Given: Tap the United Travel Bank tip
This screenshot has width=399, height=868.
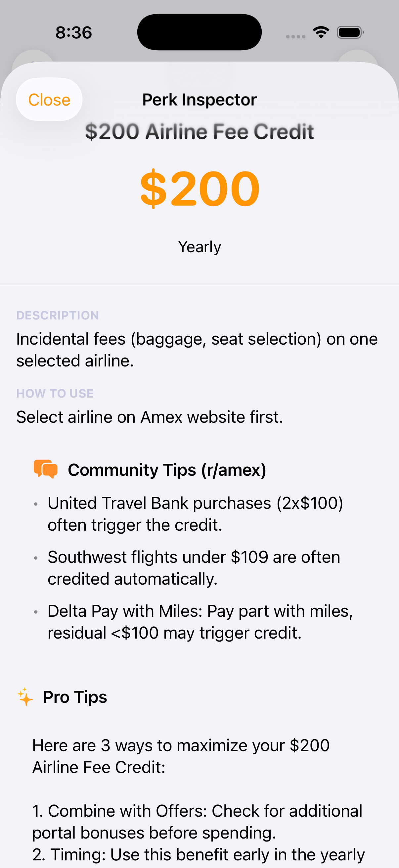Looking at the screenshot, I should point(195,514).
